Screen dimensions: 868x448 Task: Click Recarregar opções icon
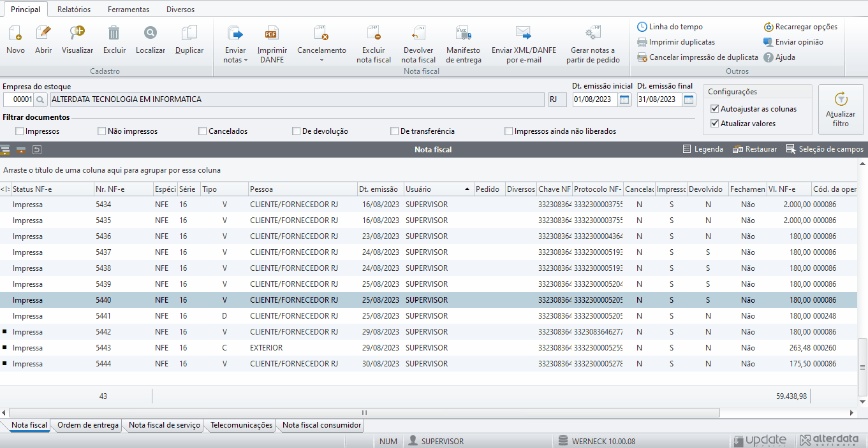(769, 27)
